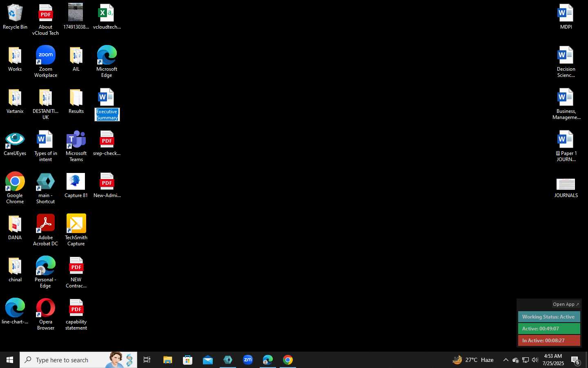
Task: Select main - Shortcut icon
Action: pyautogui.click(x=45, y=188)
